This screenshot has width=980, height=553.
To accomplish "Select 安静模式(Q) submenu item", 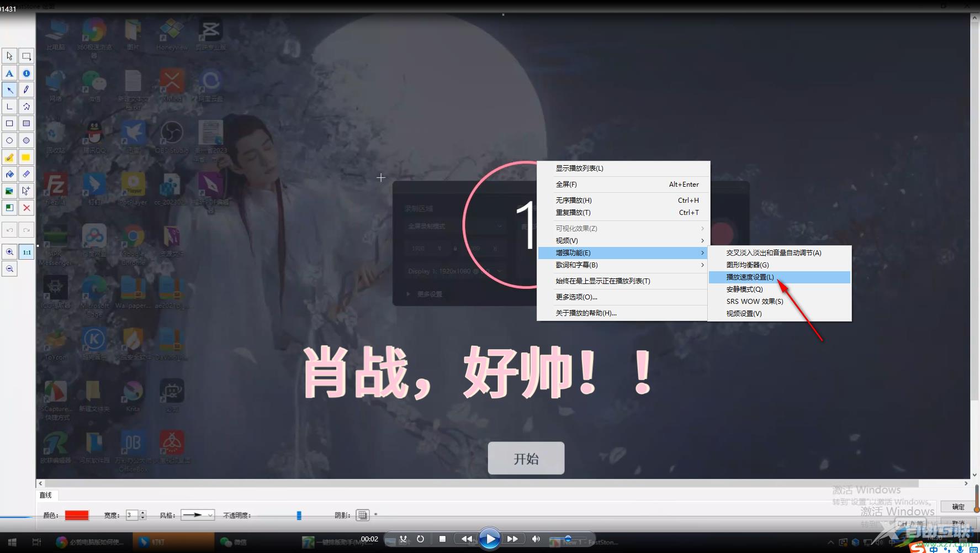I will click(780, 289).
